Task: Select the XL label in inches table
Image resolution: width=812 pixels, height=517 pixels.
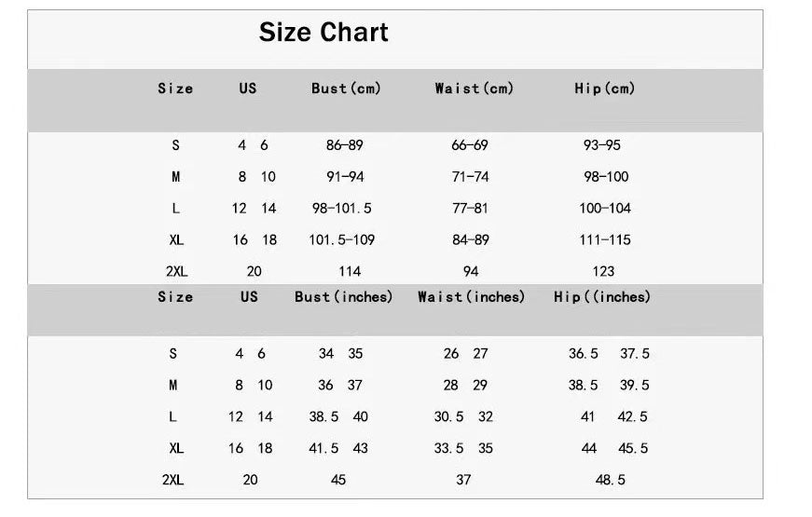Action: (176, 448)
